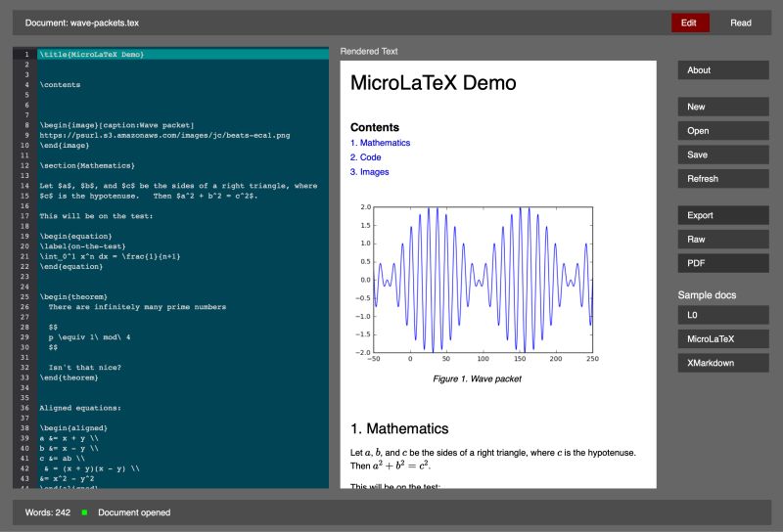
Task: Switch to Edit mode
Action: pos(690,22)
